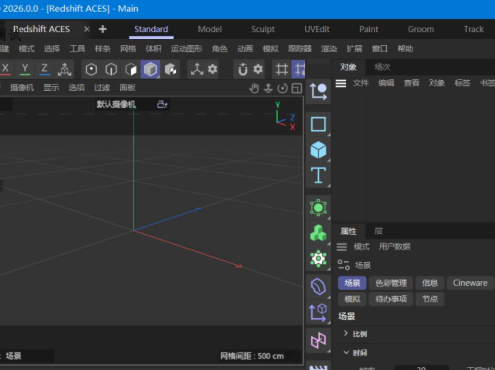Click the purple Bend deformer icon
495x370 pixels.
tap(318, 286)
